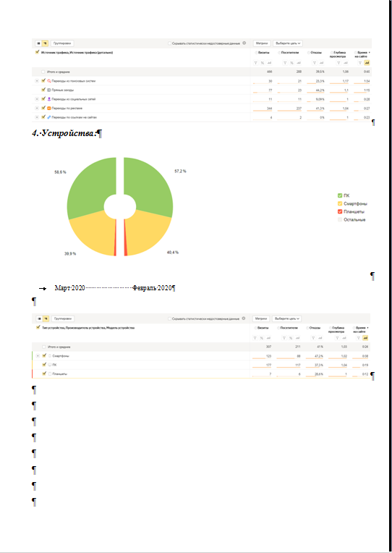Click sort arrow beside Время на сайте in devices table
392x553 pixels.
click(368, 328)
